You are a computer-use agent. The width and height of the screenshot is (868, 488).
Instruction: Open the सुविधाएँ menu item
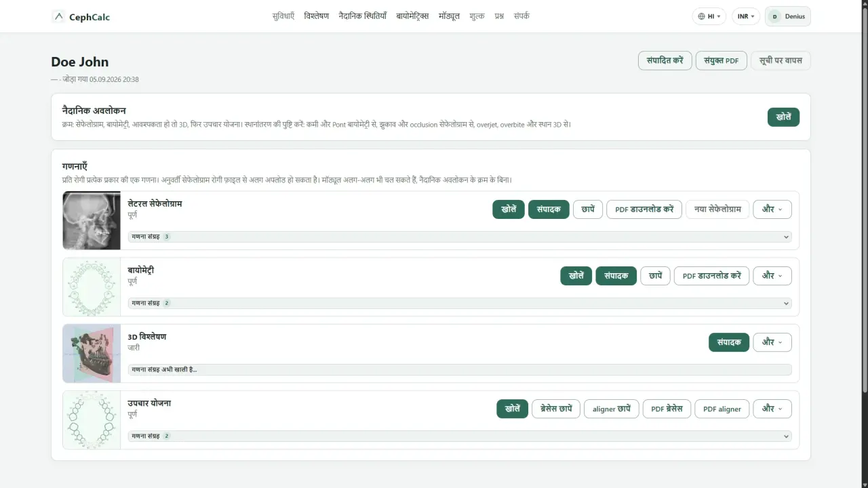point(283,16)
